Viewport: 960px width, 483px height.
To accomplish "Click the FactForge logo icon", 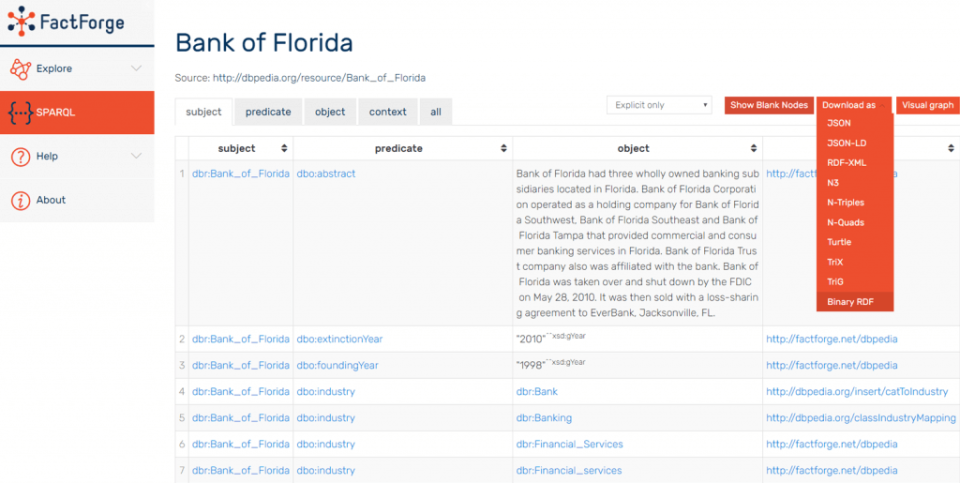I will tap(21, 21).
